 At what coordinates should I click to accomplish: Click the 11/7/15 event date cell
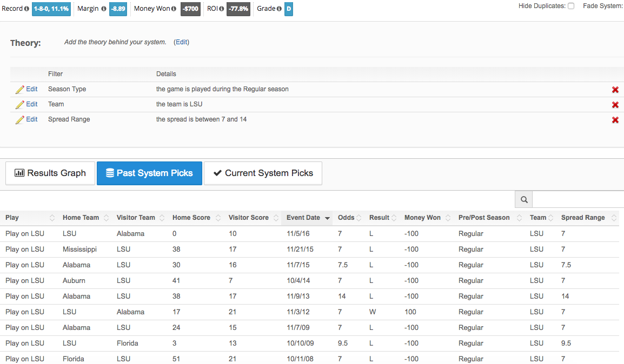click(298, 265)
